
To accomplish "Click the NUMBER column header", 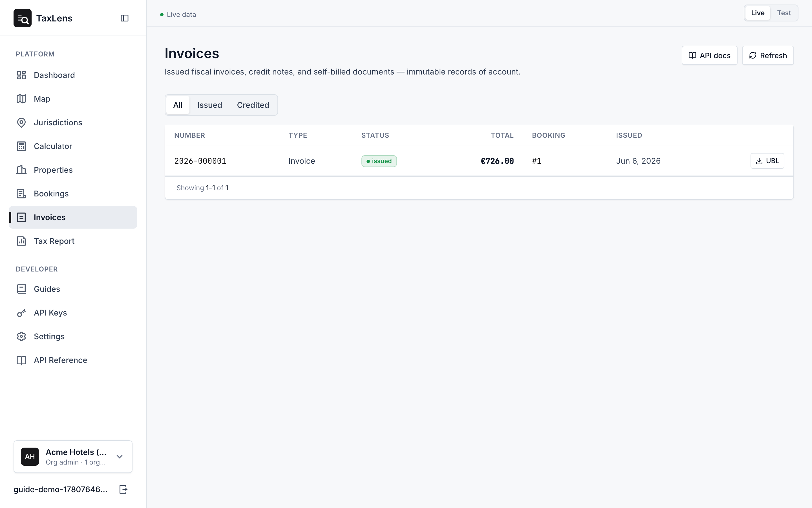I will 189,135.
